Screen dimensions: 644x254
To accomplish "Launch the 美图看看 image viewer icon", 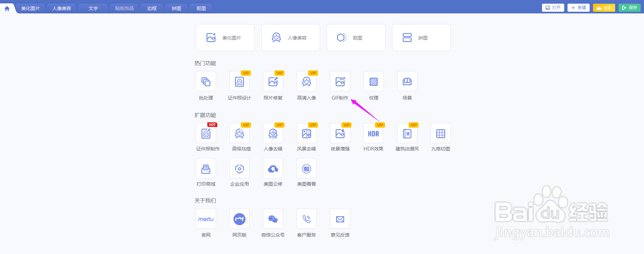I will click(307, 168).
